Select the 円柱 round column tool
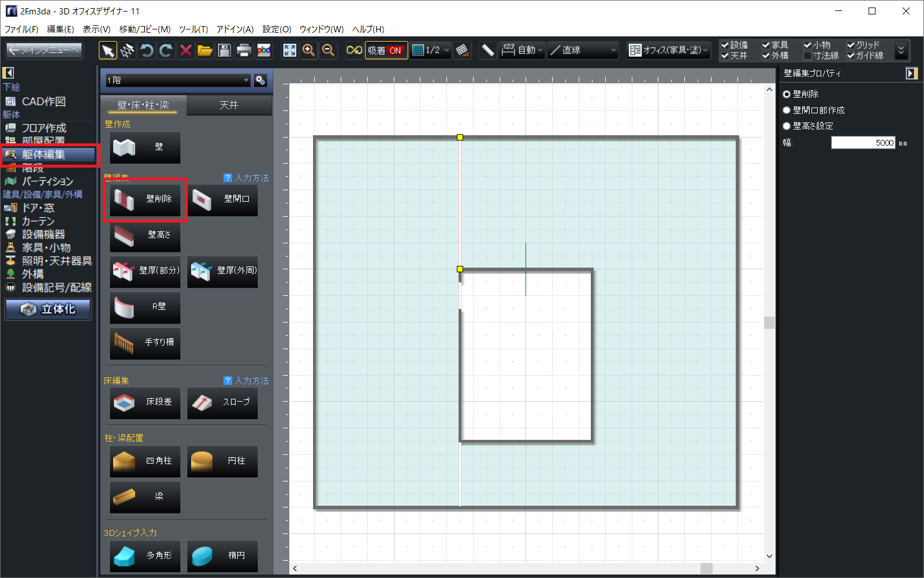Viewport: 924px width, 578px height. pos(222,461)
